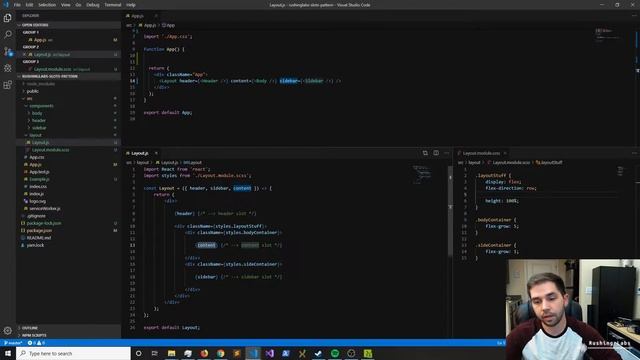Image resolution: width=640 pixels, height=360 pixels.
Task: Close the Layout.js editor tab
Action: pos(156,153)
